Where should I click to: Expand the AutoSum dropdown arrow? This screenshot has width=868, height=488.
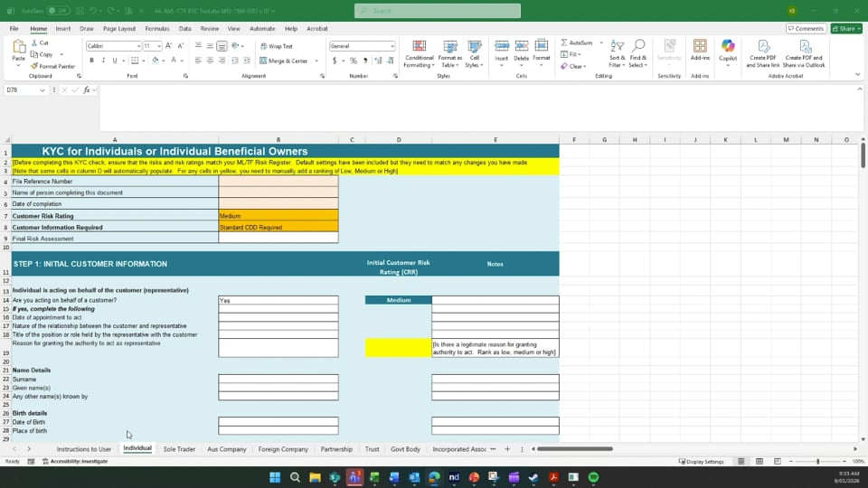click(x=601, y=42)
